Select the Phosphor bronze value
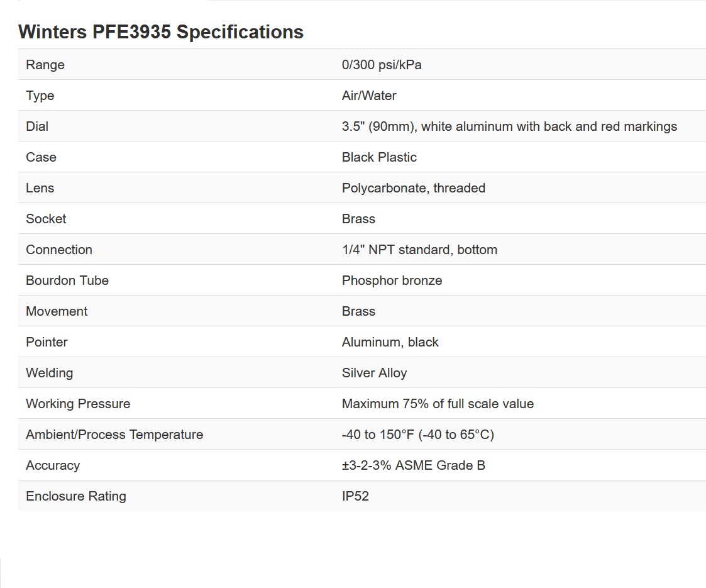Screen dimensions: 706x588 tap(392, 280)
